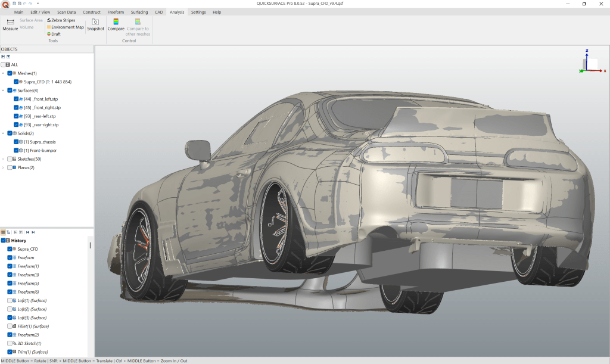The height and width of the screenshot is (364, 610).
Task: Activate the Environment Map tool
Action: 64,27
